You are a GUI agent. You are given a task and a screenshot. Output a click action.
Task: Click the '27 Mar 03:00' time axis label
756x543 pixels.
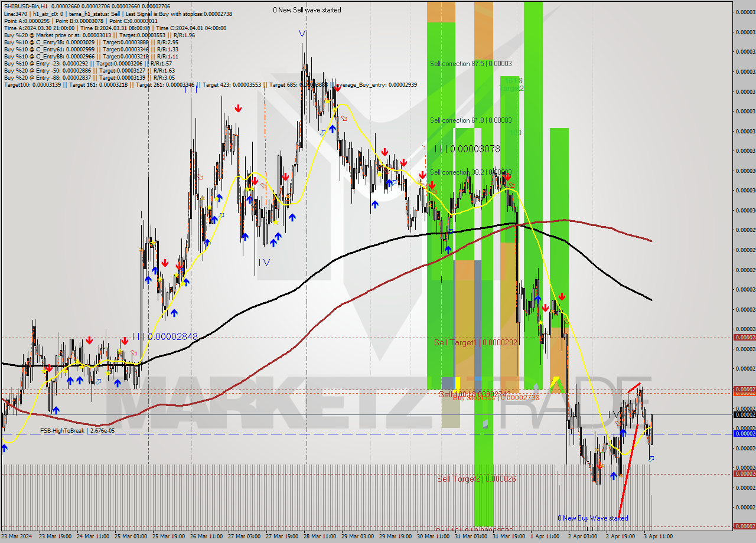pos(245,537)
